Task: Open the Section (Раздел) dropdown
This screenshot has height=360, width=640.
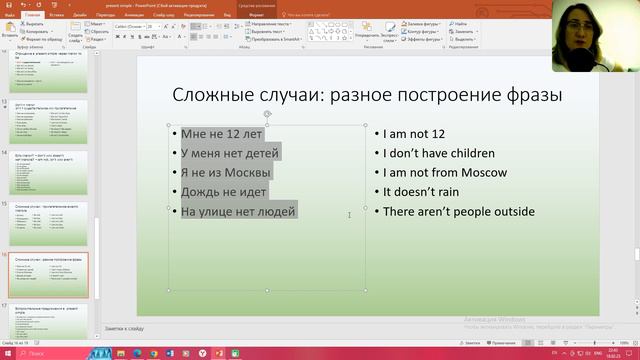Action: coord(96,39)
